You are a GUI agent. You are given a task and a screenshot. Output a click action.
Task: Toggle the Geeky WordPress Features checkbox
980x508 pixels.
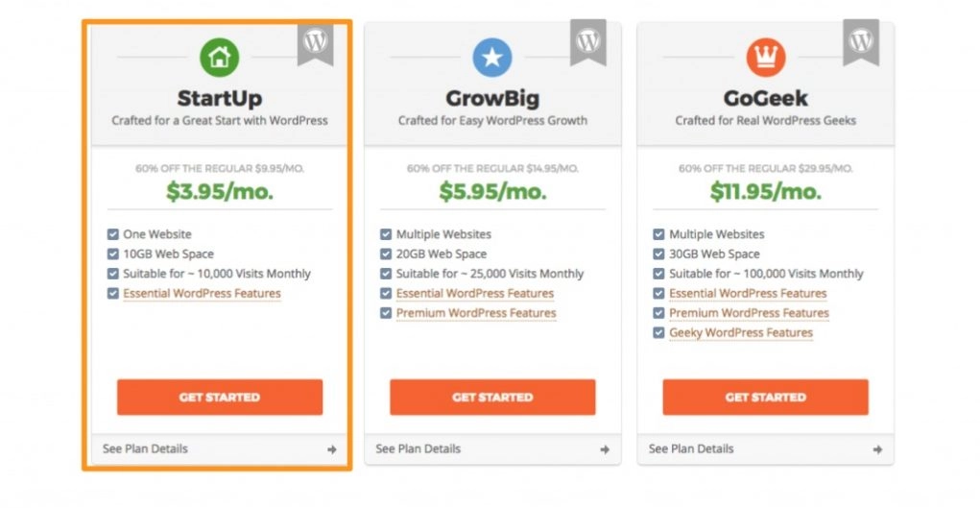pyautogui.click(x=658, y=333)
